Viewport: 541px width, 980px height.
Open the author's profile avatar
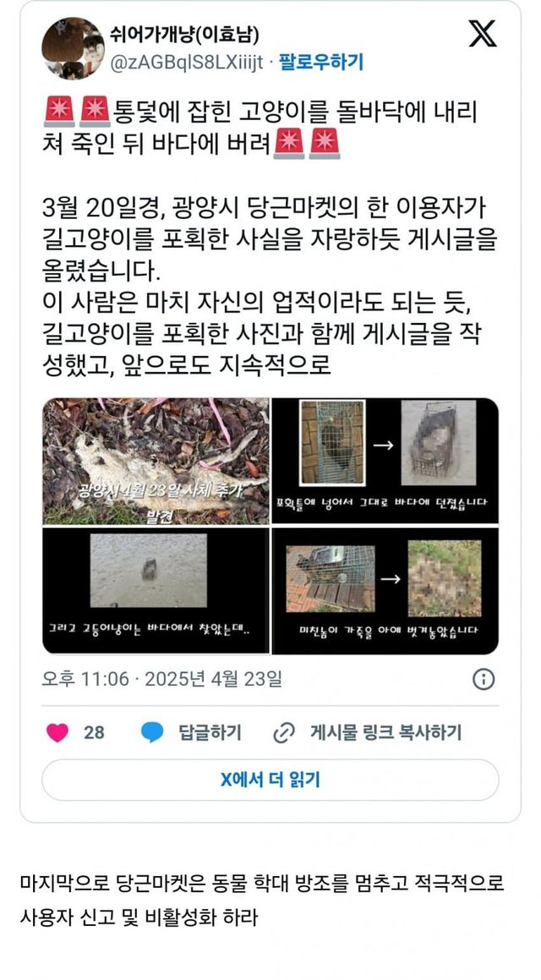click(x=73, y=48)
